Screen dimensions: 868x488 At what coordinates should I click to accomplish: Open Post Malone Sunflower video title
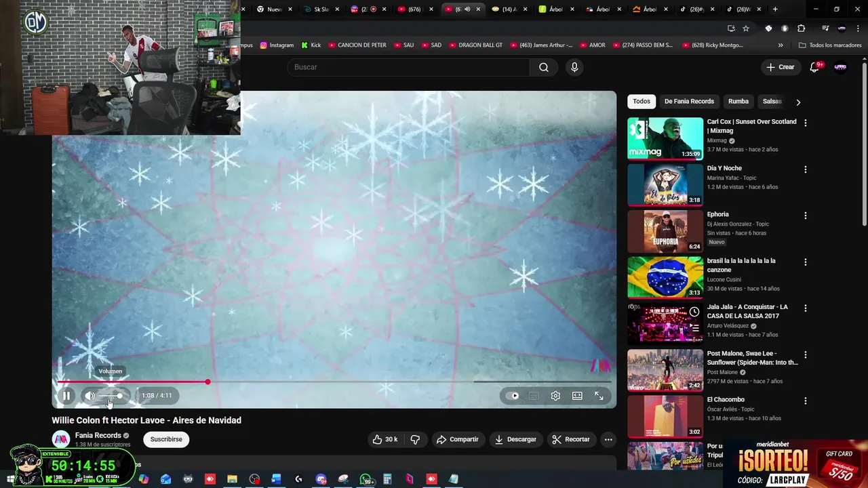(753, 358)
